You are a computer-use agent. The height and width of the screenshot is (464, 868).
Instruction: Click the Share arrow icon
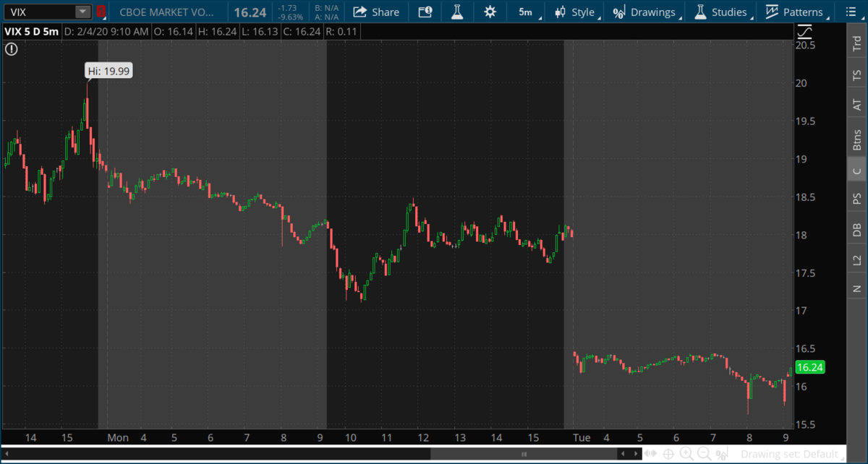point(359,12)
